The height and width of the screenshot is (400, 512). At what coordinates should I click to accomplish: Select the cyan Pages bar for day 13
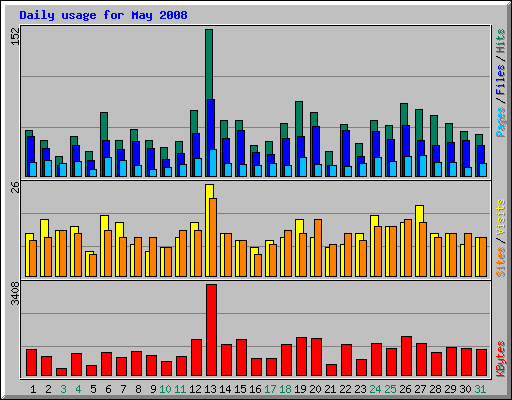(213, 163)
